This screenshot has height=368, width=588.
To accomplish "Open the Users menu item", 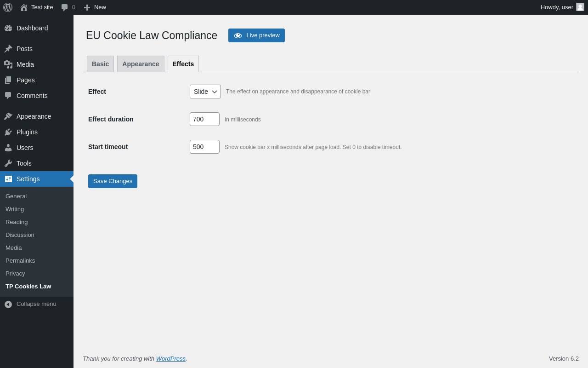I will coord(37,148).
